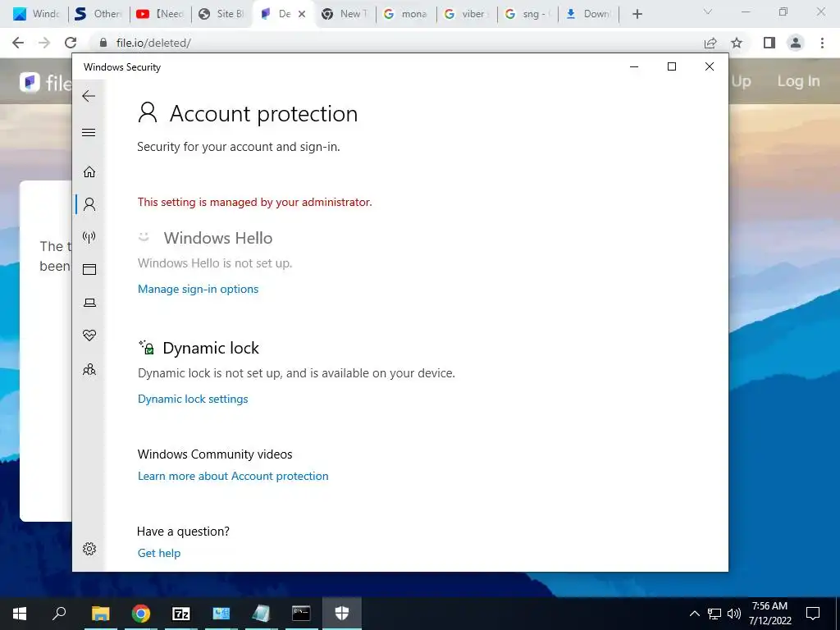Click the Dynamic lock padlock icon

point(146,347)
